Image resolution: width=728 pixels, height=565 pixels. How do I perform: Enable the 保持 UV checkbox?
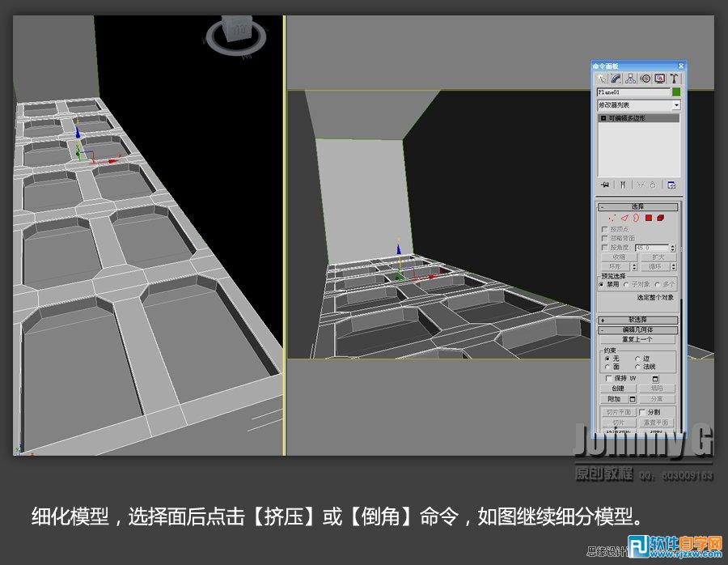[608, 378]
